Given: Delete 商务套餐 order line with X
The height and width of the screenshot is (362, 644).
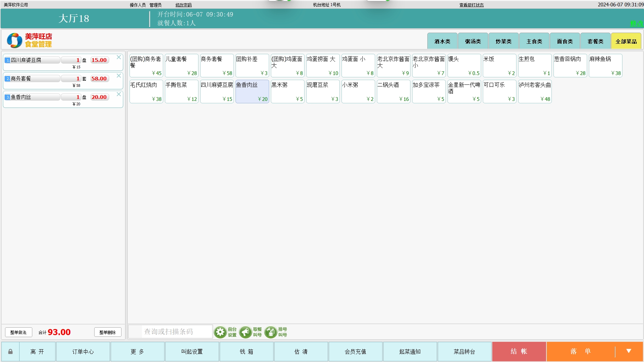Looking at the screenshot, I should 119,76.
